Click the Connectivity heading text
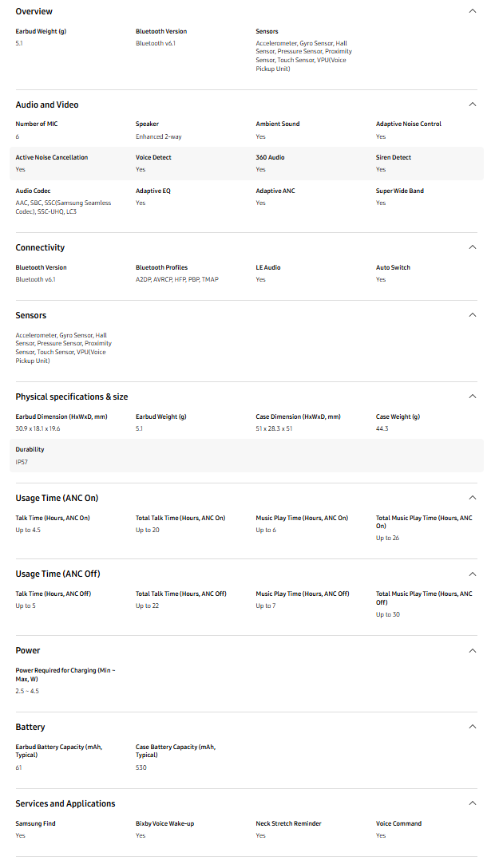The height and width of the screenshot is (868, 491). (40, 247)
